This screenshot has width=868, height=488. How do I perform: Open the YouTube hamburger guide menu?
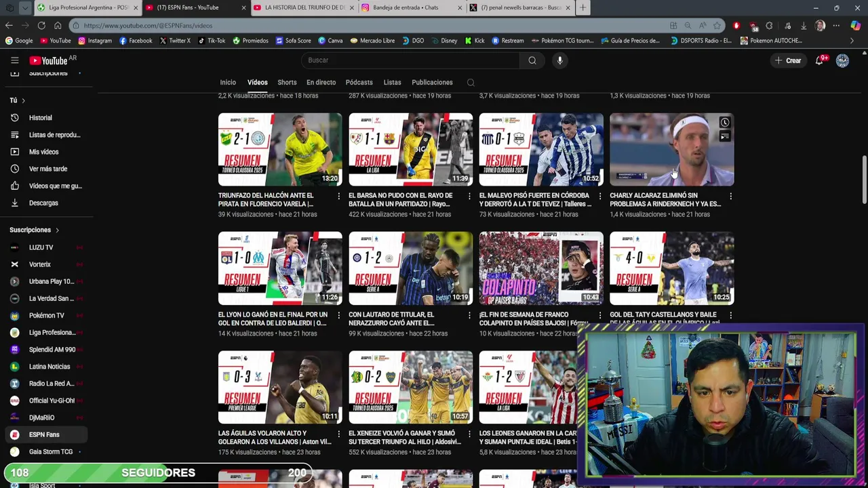coord(14,60)
